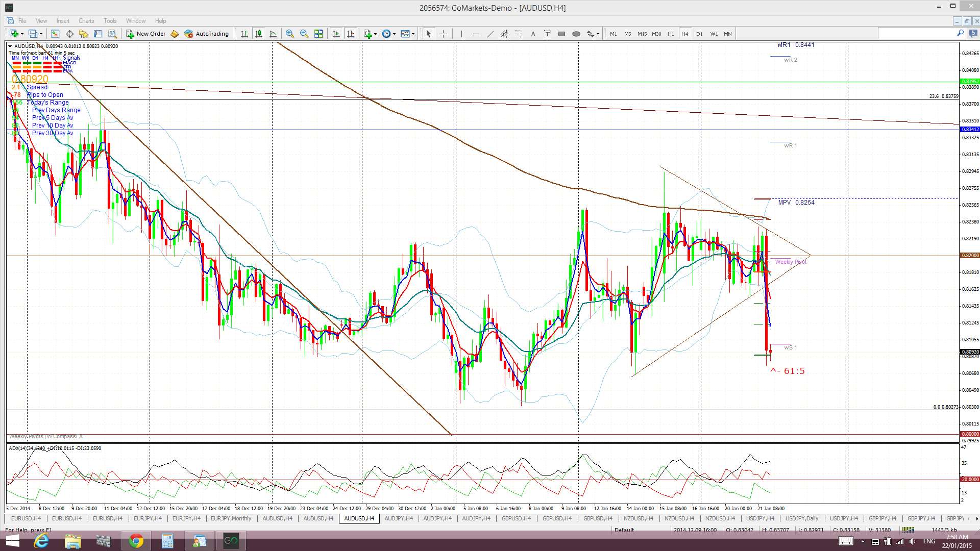Switch to the GBPUSD,H4 chart tab
Viewport: 980px width, 551px height.
[x=516, y=518]
